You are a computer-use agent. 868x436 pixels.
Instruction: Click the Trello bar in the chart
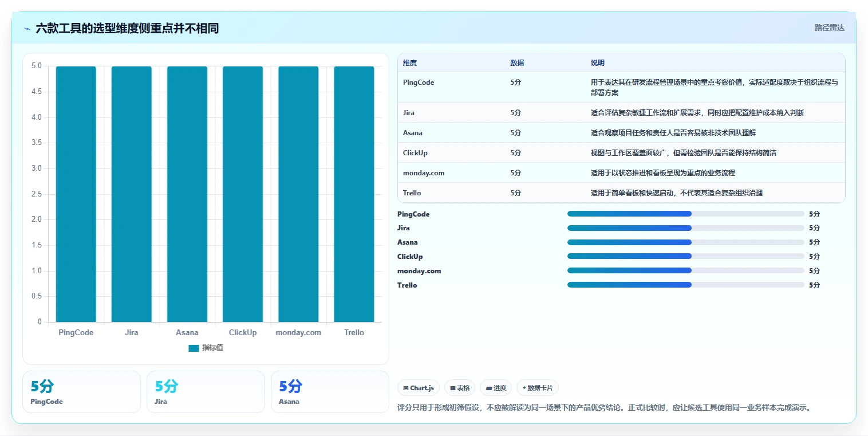click(354, 194)
